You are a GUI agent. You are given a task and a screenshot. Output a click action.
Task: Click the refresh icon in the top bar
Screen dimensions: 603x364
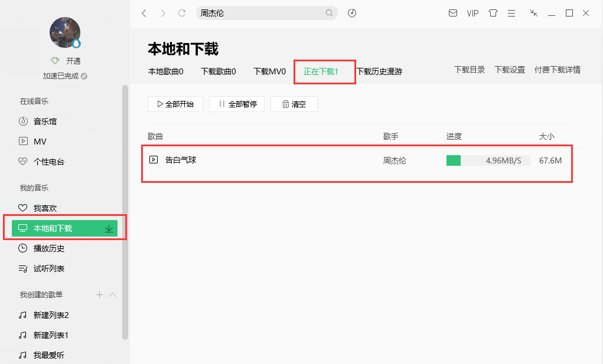[x=182, y=12]
